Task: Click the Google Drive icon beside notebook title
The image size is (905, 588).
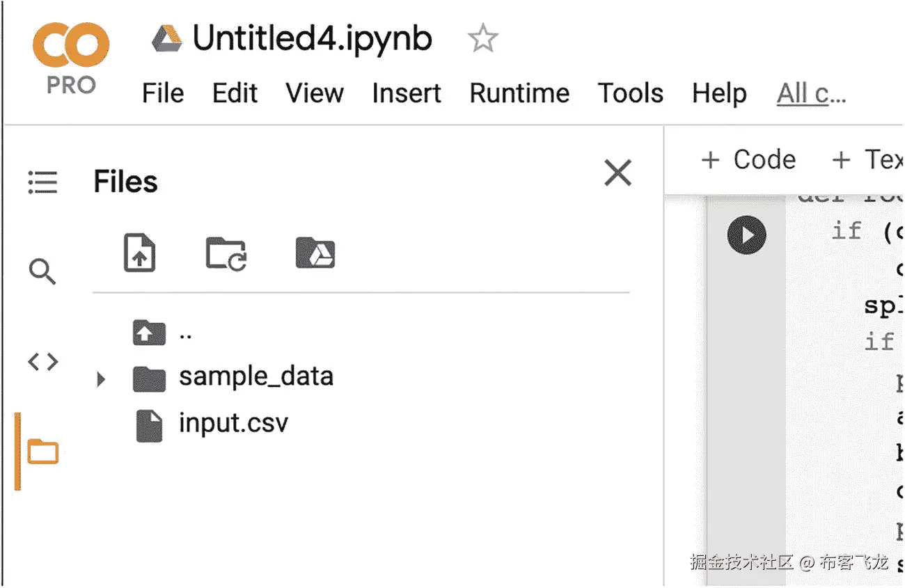Action: (x=167, y=38)
